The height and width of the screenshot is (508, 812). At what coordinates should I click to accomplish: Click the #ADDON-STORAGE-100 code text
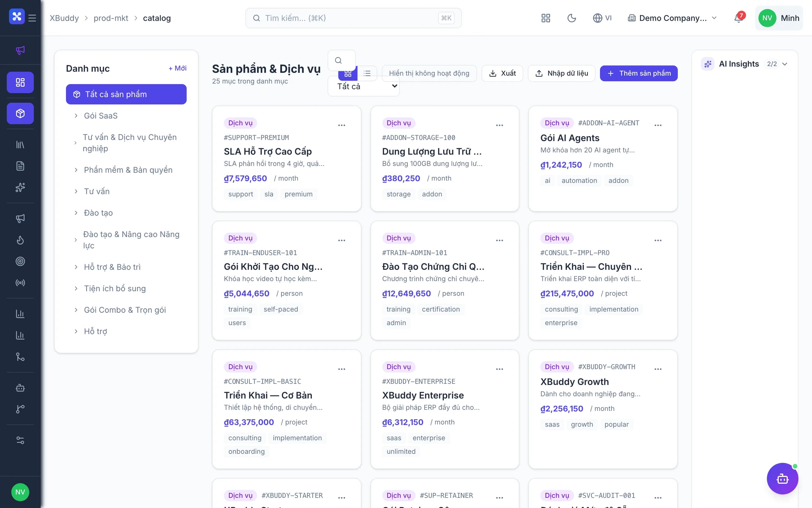click(418, 138)
